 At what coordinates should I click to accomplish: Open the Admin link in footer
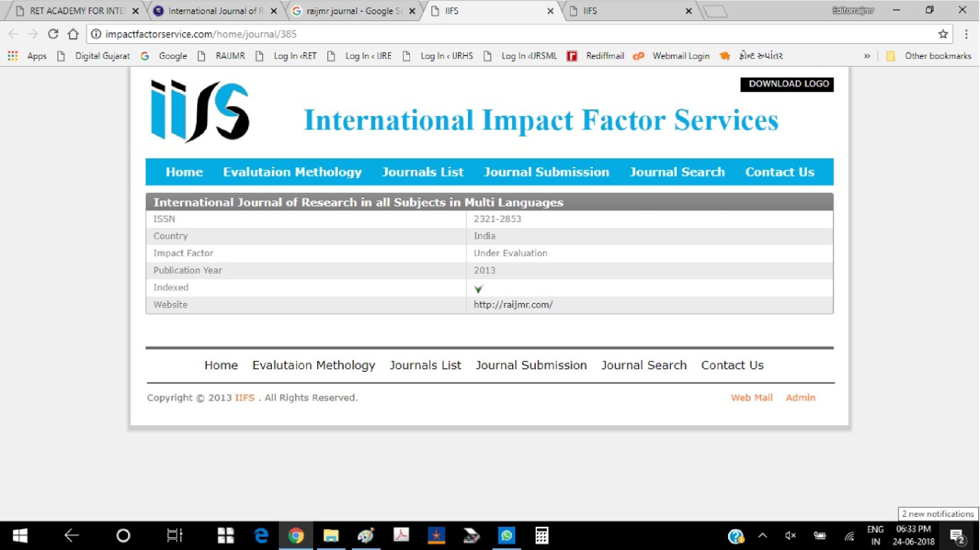click(800, 398)
